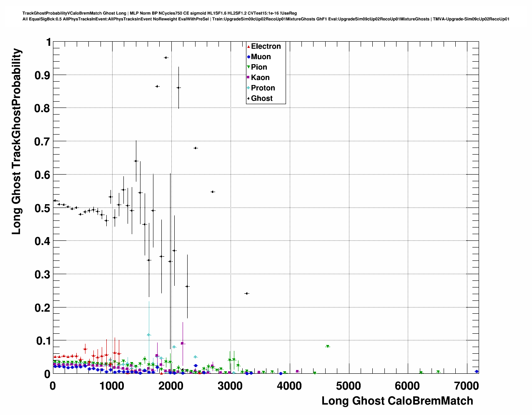Click the green Pion point near 6500
This screenshot has height=415, width=532.
click(x=438, y=372)
